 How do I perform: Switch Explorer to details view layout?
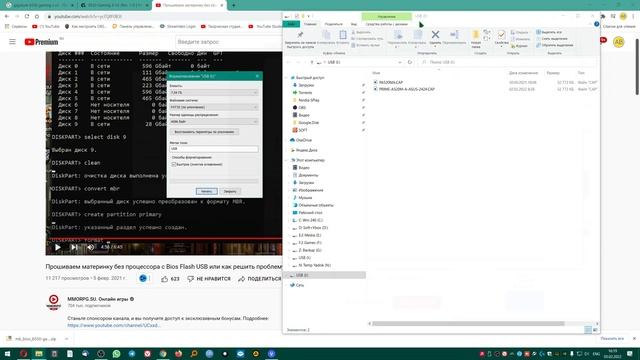click(588, 329)
